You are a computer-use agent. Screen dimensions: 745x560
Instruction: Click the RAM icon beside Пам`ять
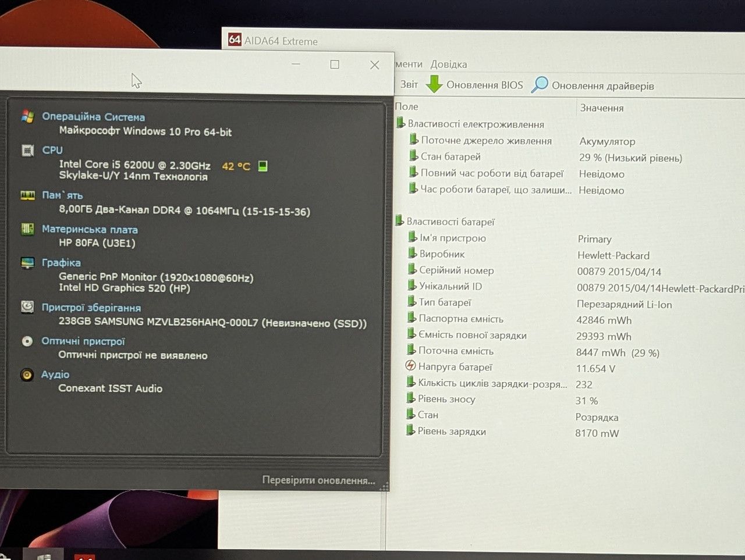point(27,195)
